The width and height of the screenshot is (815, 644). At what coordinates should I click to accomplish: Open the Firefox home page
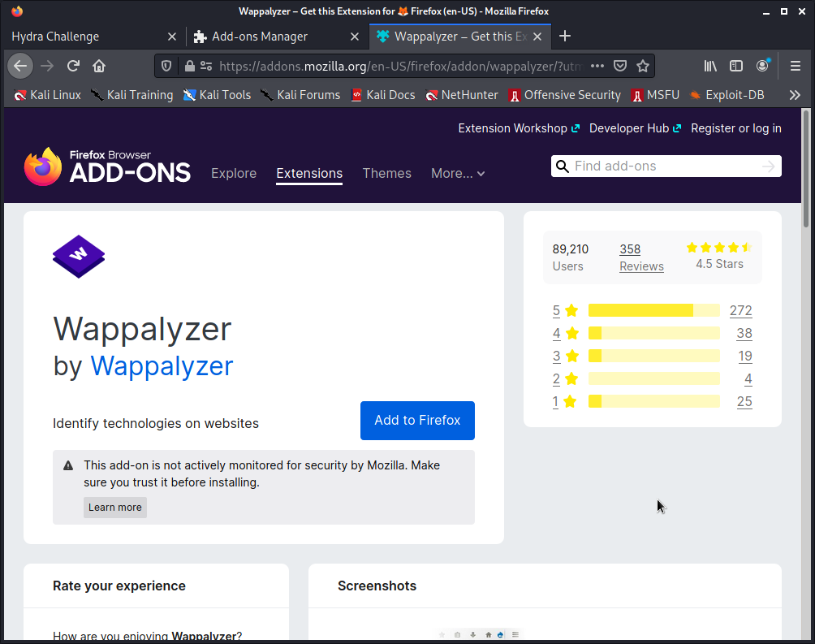tap(99, 66)
